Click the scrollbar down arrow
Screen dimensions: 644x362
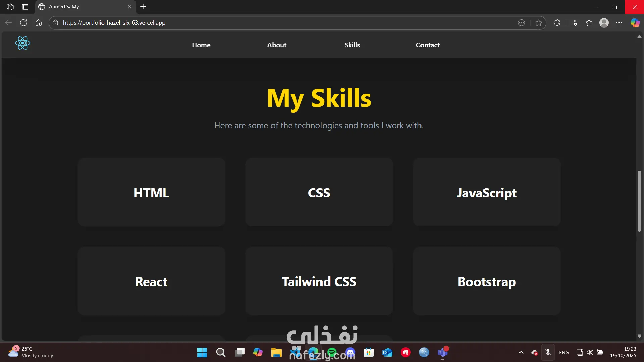(x=639, y=336)
